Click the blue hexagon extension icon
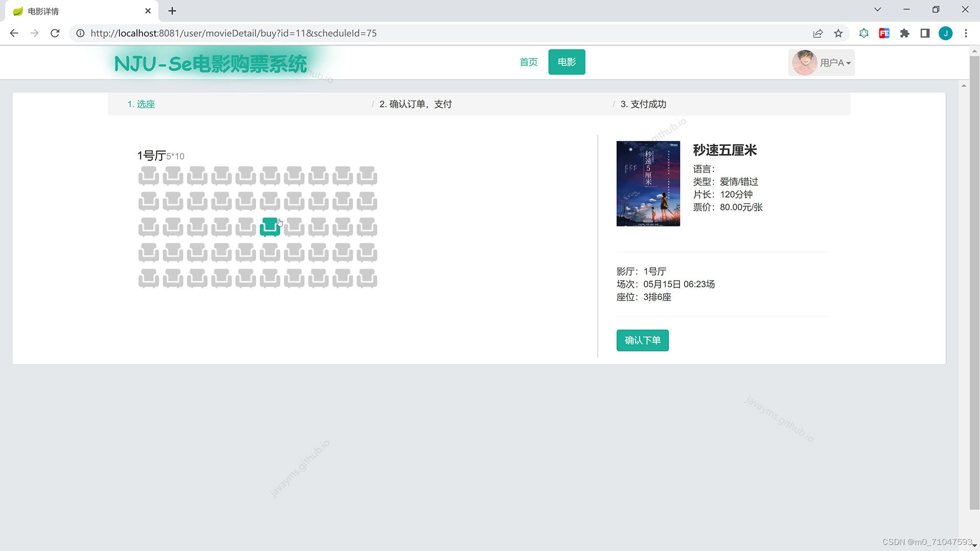Image resolution: width=980 pixels, height=551 pixels. [x=864, y=33]
